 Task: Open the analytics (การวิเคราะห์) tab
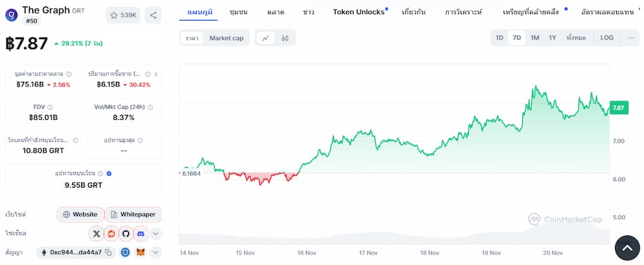click(x=463, y=12)
